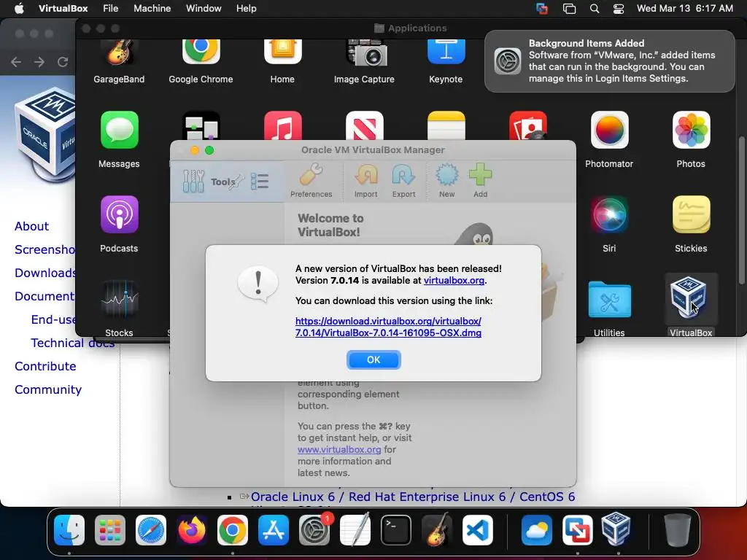Click the date and time in the menu bar

click(684, 9)
